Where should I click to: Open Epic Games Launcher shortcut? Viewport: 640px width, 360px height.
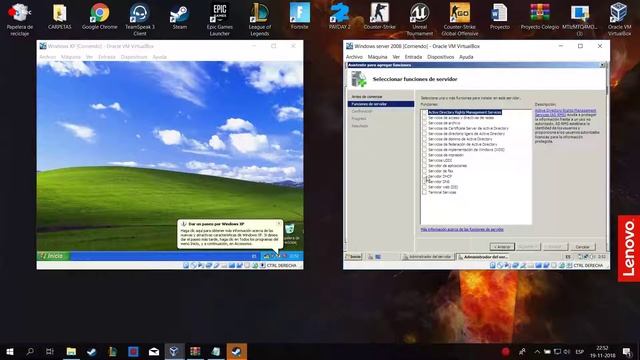click(x=220, y=19)
